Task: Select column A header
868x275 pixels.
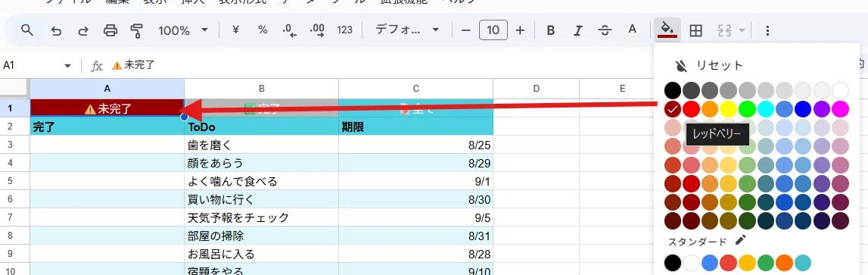Action: point(107,89)
